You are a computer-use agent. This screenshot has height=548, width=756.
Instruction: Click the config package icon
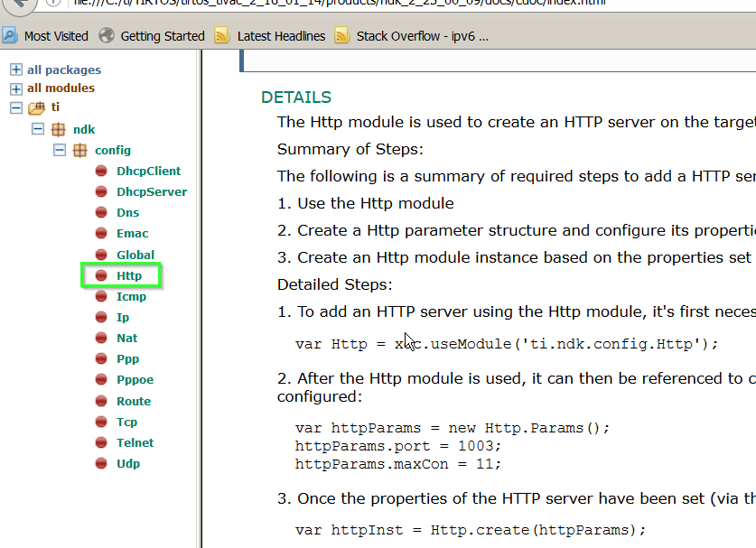coord(80,151)
